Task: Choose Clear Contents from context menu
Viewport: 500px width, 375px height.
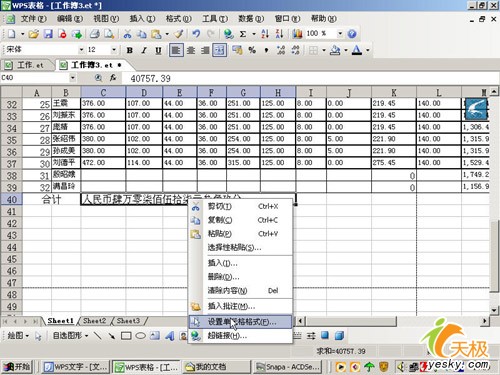Action: click(x=240, y=291)
